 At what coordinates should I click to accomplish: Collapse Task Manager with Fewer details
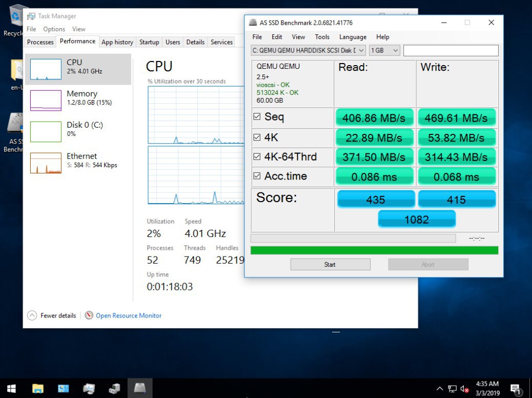click(52, 315)
